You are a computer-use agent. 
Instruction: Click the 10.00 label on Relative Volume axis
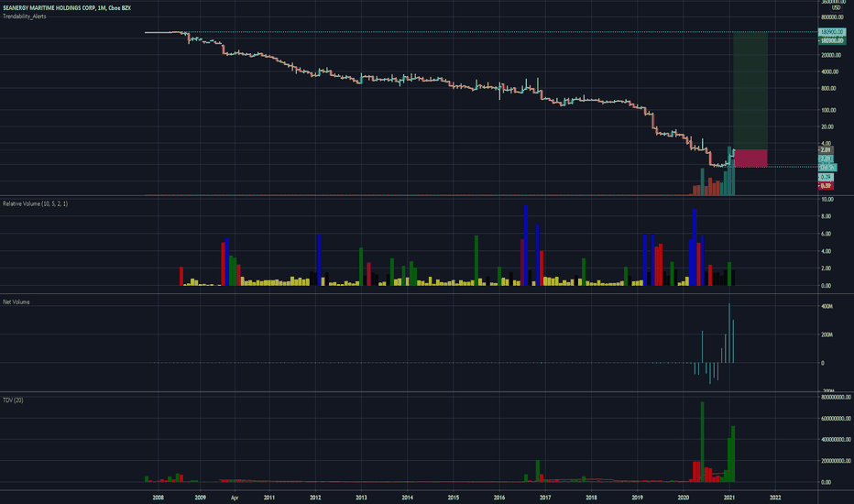[x=827, y=200]
